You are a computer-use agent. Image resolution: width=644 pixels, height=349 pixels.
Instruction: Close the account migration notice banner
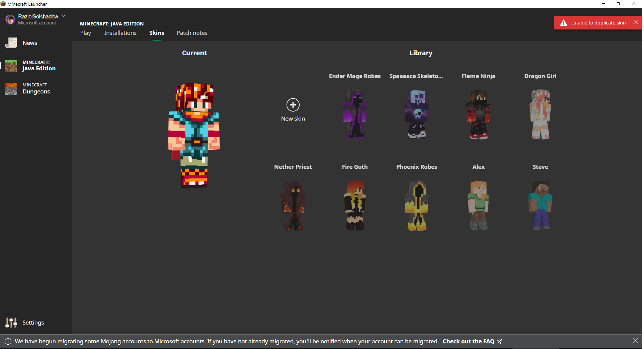[635, 341]
